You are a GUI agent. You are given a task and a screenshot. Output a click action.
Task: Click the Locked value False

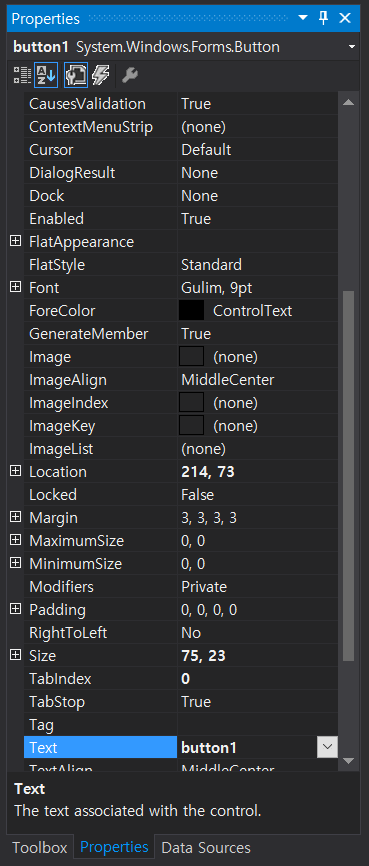click(197, 494)
